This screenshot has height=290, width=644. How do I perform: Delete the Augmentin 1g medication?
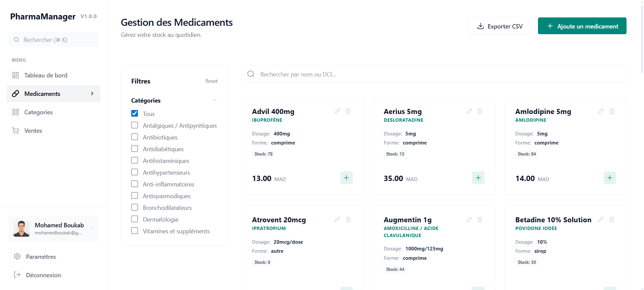480,220
